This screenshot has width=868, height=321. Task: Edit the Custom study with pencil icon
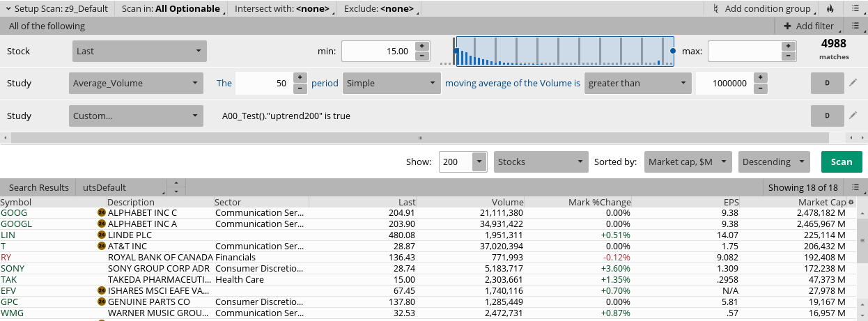point(853,116)
